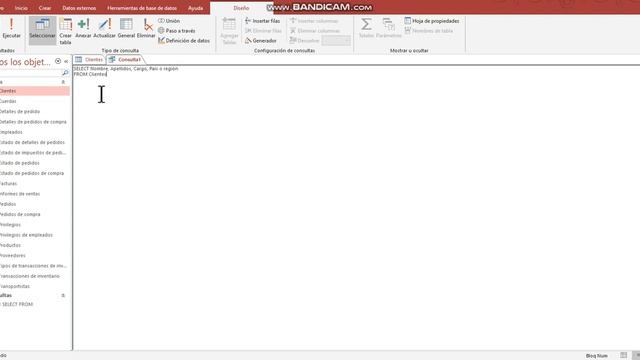Open the Hoja de propiedades pane
Screen dimensions: 640x360
tap(432, 21)
